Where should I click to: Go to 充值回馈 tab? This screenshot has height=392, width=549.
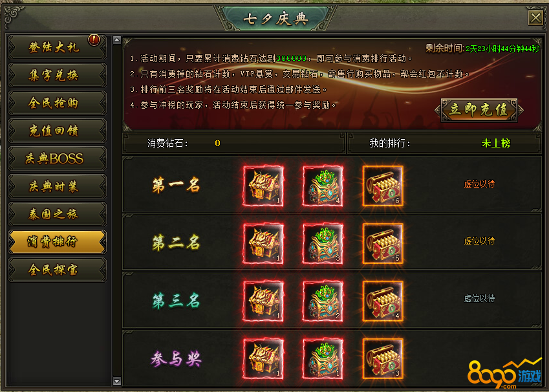[x=57, y=131]
